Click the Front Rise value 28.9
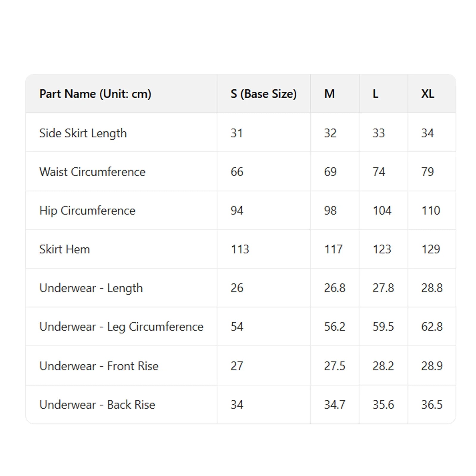The height and width of the screenshot is (476, 476). point(432,366)
